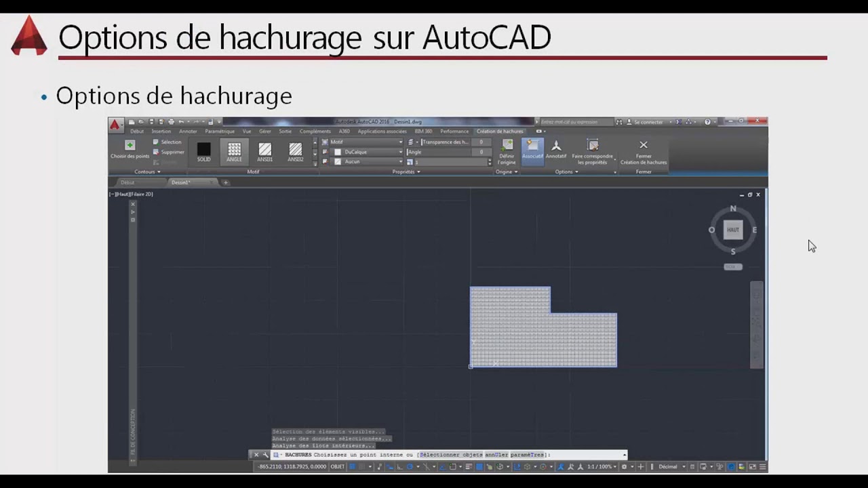868x488 pixels.
Task: Open the DuCalque hatch color dropdown
Action: [366, 152]
